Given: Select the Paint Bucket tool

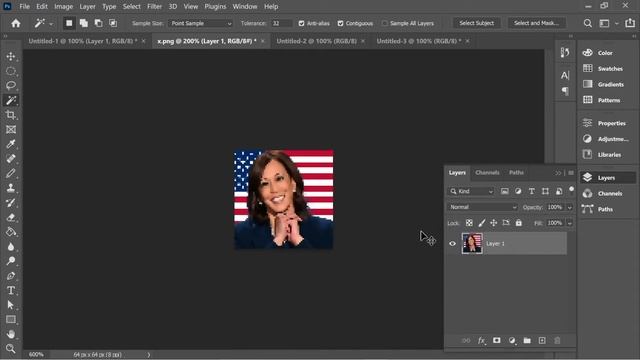Looking at the screenshot, I should point(11,232).
